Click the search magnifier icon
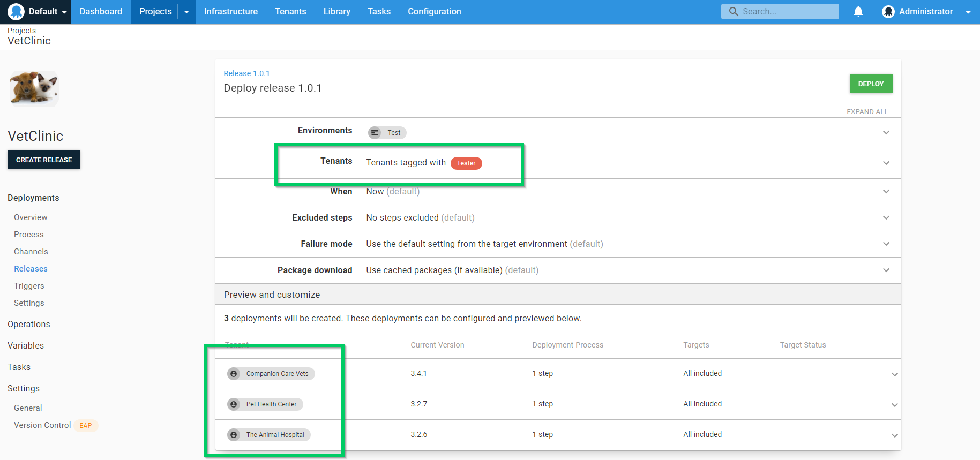 click(x=734, y=11)
